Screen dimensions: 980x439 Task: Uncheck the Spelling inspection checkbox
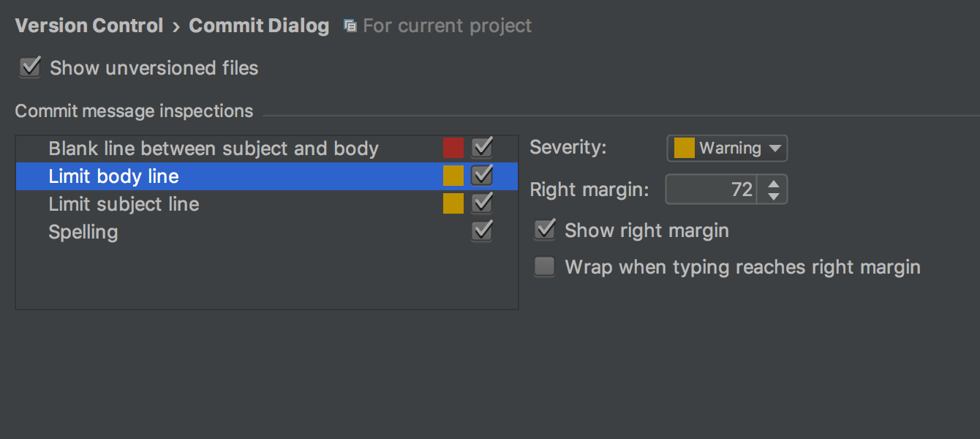(481, 230)
